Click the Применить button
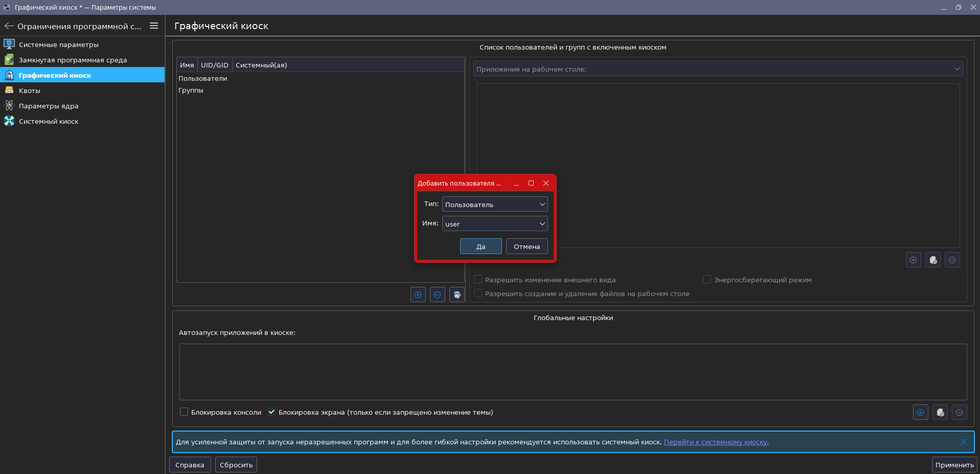 (x=954, y=465)
